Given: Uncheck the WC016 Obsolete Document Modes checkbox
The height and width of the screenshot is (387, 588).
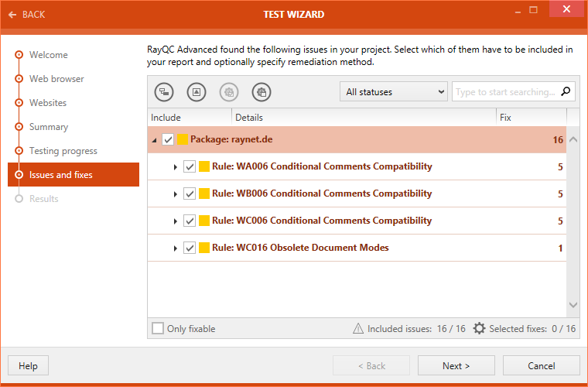Looking at the screenshot, I should pos(190,248).
